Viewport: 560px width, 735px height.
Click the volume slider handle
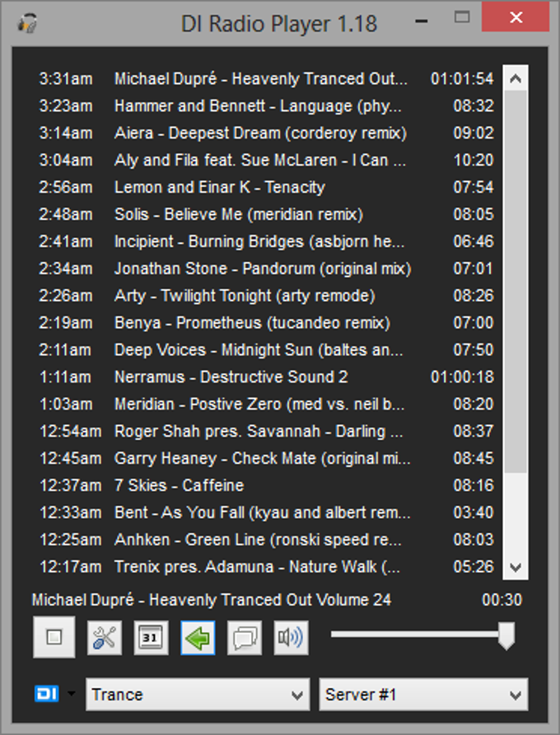pos(506,635)
